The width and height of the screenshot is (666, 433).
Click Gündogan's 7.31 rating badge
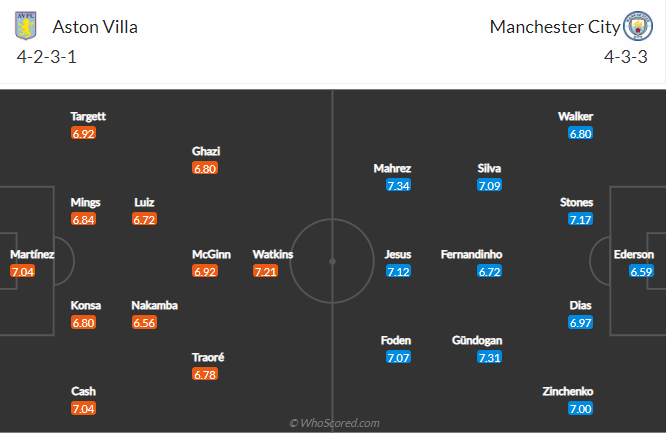point(490,357)
